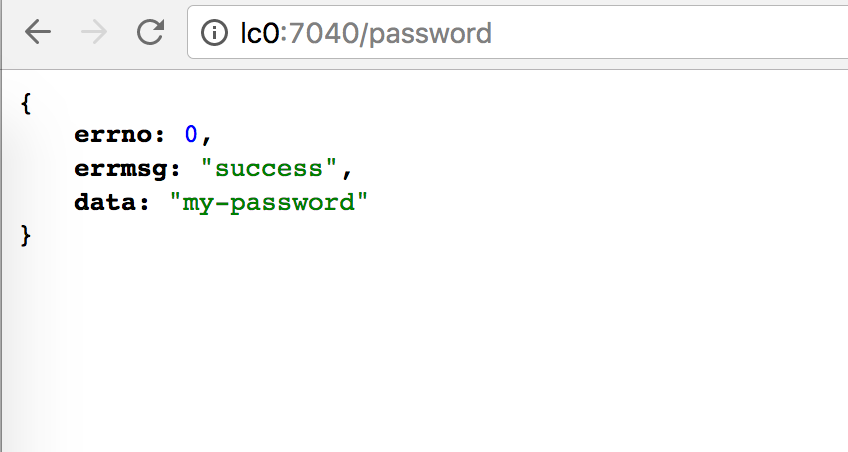Focus the empty area of the address bar
This screenshot has height=452, width=848.
point(670,34)
